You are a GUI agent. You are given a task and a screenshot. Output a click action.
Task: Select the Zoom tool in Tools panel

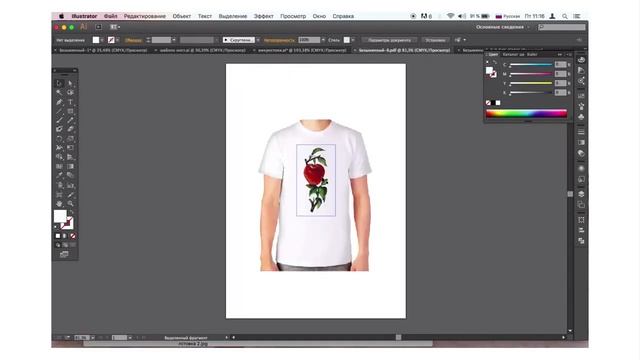(x=70, y=203)
